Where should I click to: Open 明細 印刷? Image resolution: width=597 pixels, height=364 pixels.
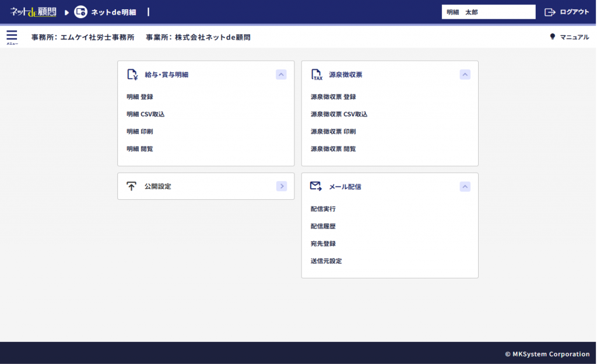coord(140,132)
